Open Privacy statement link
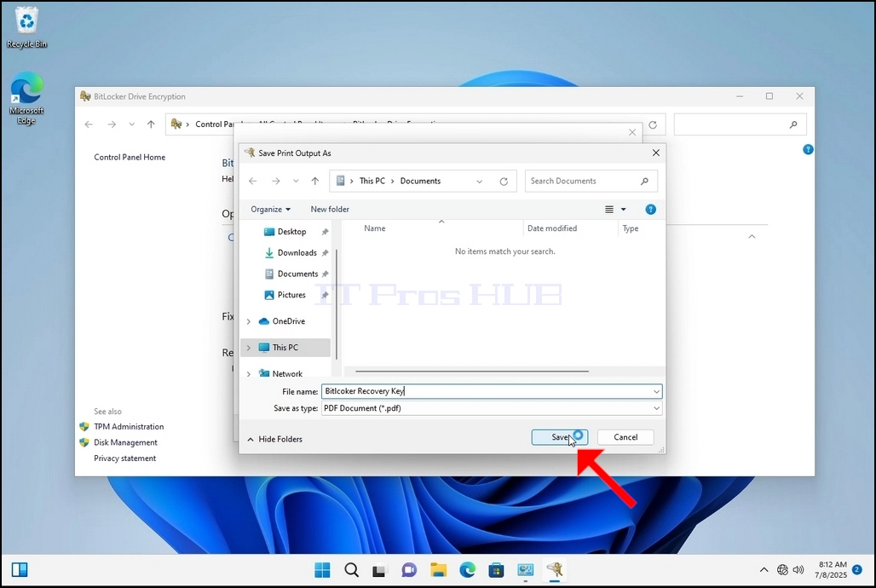Screen dimensions: 876x588 pyautogui.click(x=124, y=458)
